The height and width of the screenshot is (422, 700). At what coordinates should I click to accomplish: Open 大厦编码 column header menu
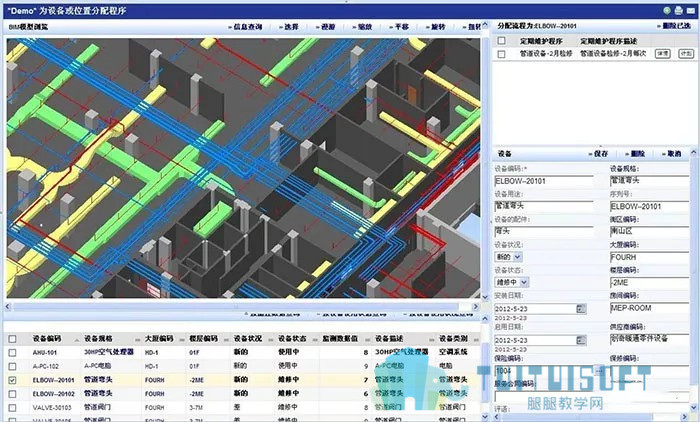pyautogui.click(x=182, y=340)
